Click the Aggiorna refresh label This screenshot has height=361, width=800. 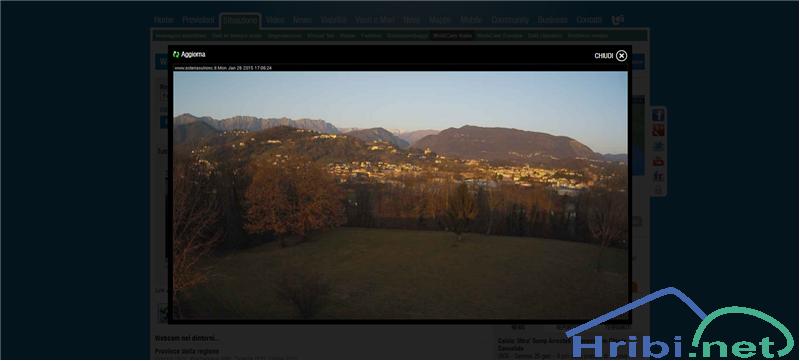(x=193, y=54)
